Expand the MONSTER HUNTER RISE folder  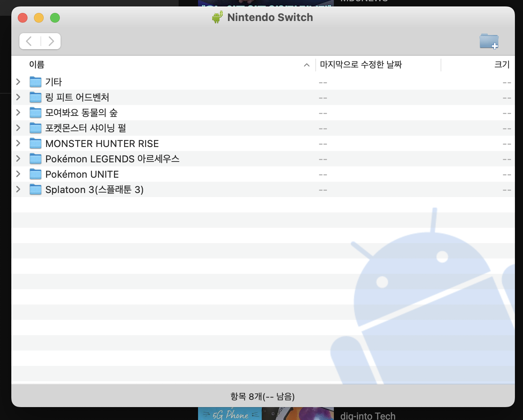[x=18, y=143]
